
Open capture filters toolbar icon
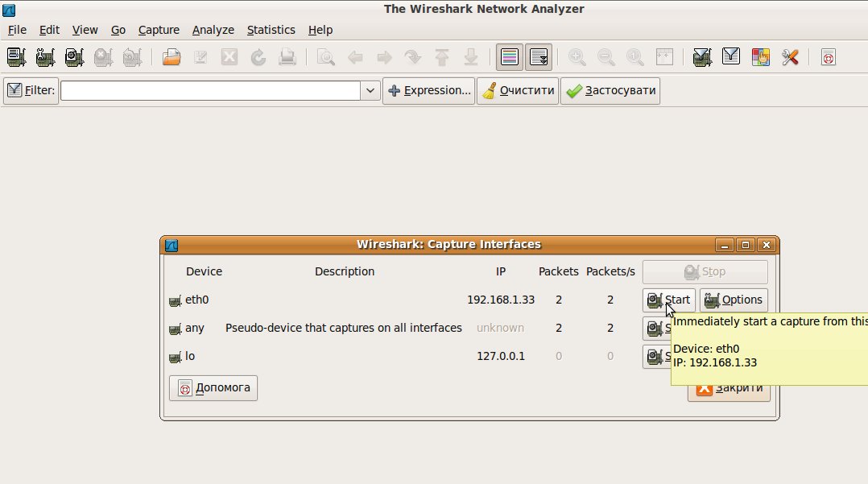coord(702,57)
